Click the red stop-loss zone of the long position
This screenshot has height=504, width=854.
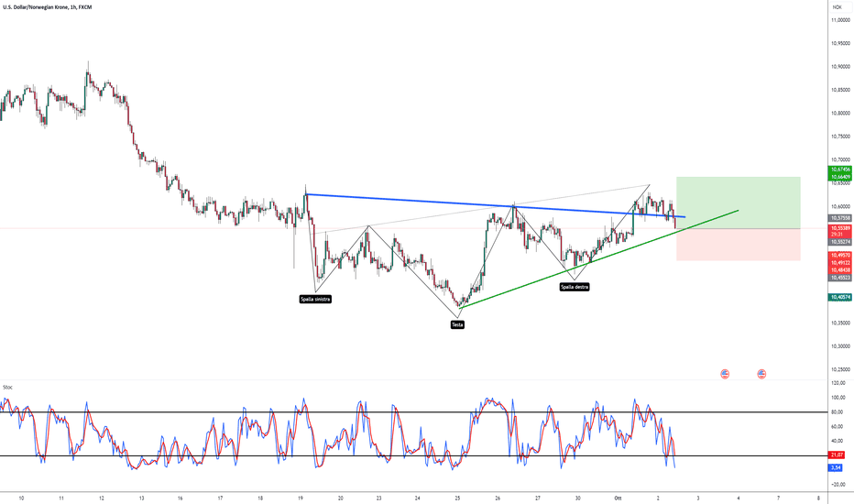738,244
